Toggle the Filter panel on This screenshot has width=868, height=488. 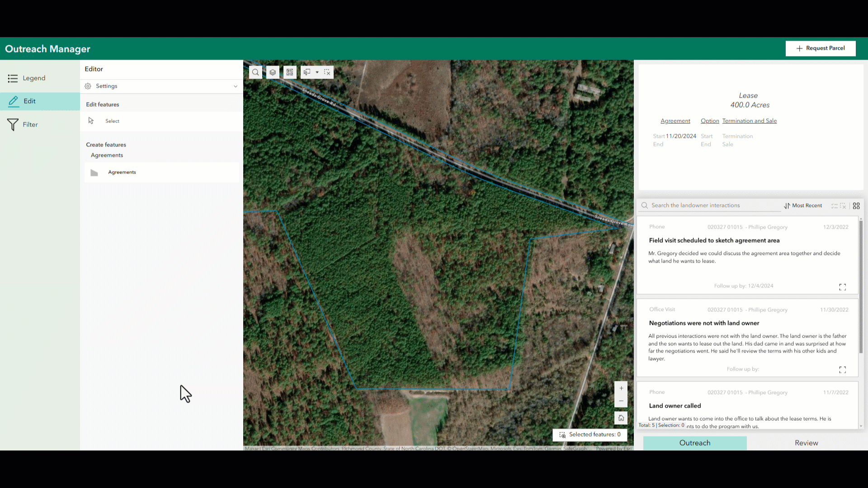tap(30, 124)
